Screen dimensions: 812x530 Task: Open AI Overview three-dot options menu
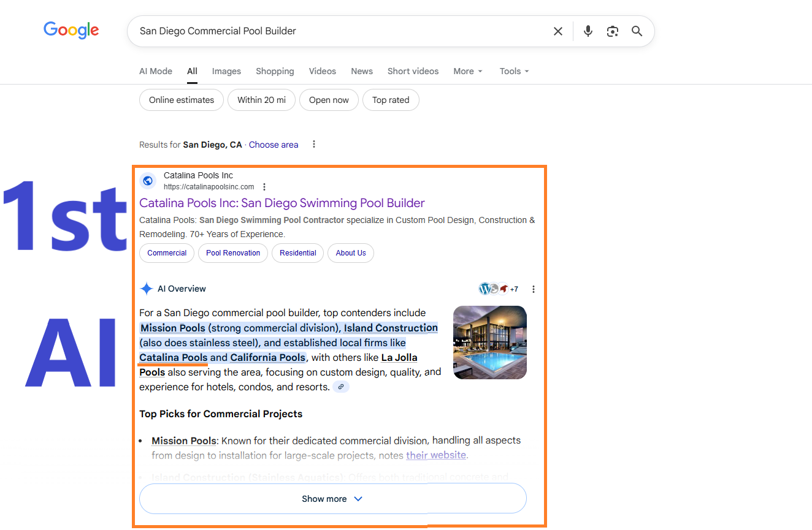click(x=533, y=289)
